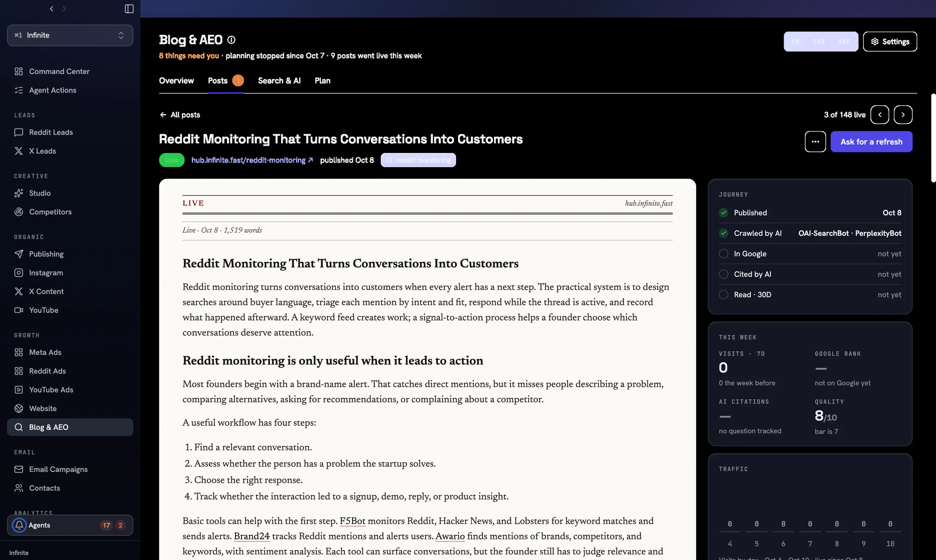Select the 14D time range
Screen dimensions: 936x560
tap(818, 42)
